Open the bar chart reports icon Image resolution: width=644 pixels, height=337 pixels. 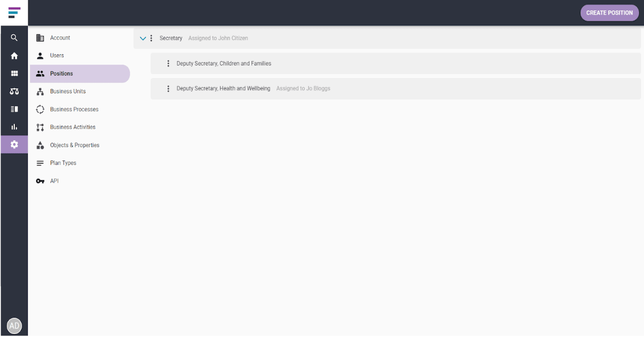(x=14, y=127)
